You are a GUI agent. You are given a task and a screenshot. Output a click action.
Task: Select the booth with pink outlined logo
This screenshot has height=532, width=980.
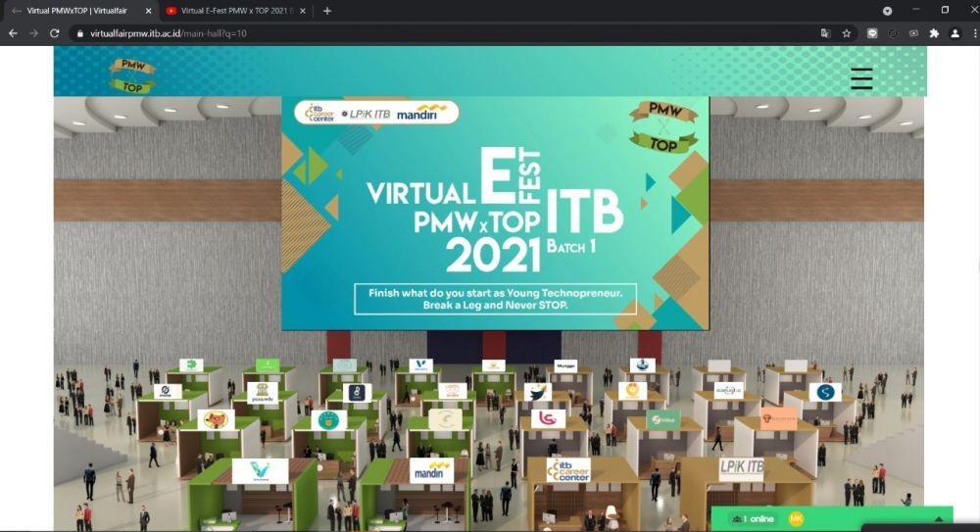click(452, 391)
